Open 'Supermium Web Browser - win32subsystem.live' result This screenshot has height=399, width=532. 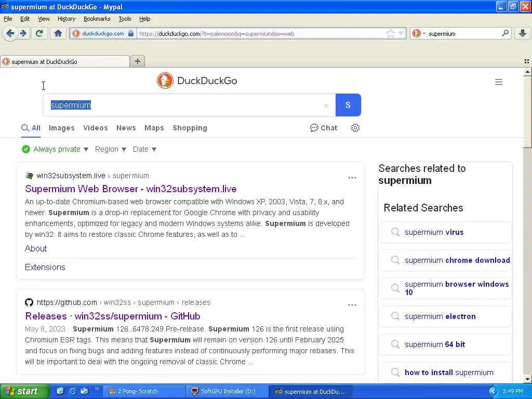pyautogui.click(x=130, y=189)
